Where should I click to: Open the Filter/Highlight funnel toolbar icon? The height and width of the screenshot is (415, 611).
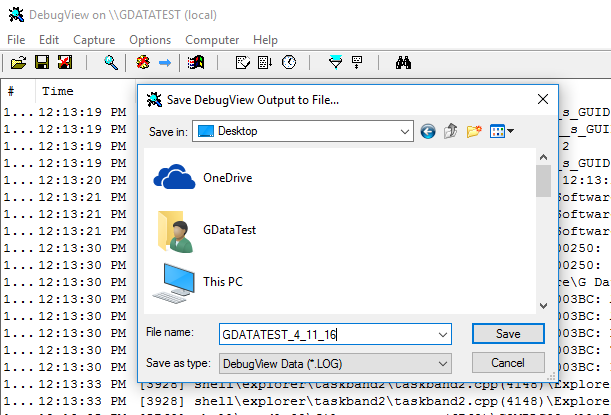[x=335, y=62]
